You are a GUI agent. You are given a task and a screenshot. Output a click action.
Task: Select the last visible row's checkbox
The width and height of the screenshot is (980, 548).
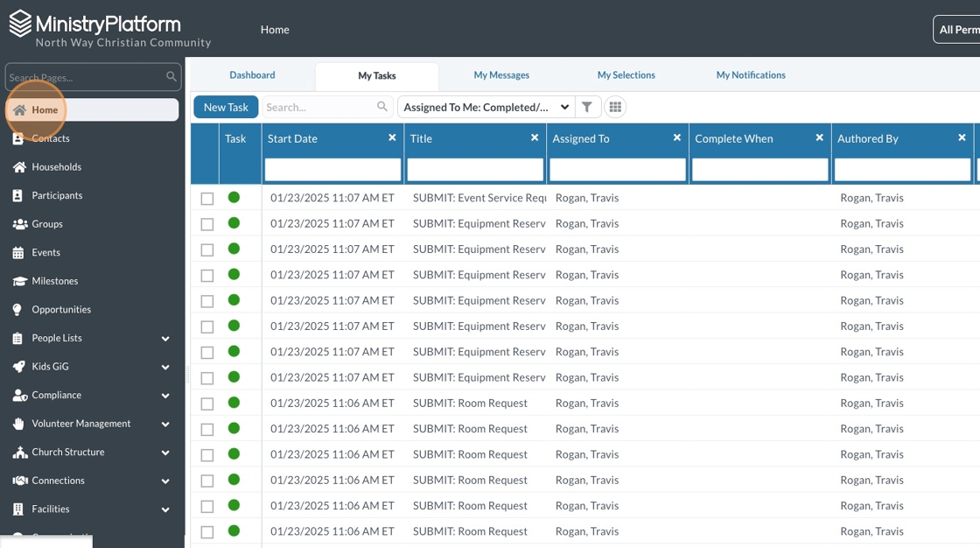207,532
